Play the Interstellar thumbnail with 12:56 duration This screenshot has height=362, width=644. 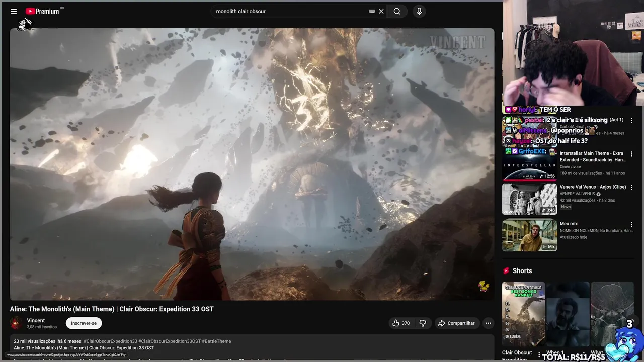pos(529,165)
